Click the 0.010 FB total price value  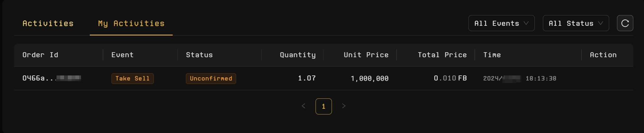pyautogui.click(x=450, y=78)
